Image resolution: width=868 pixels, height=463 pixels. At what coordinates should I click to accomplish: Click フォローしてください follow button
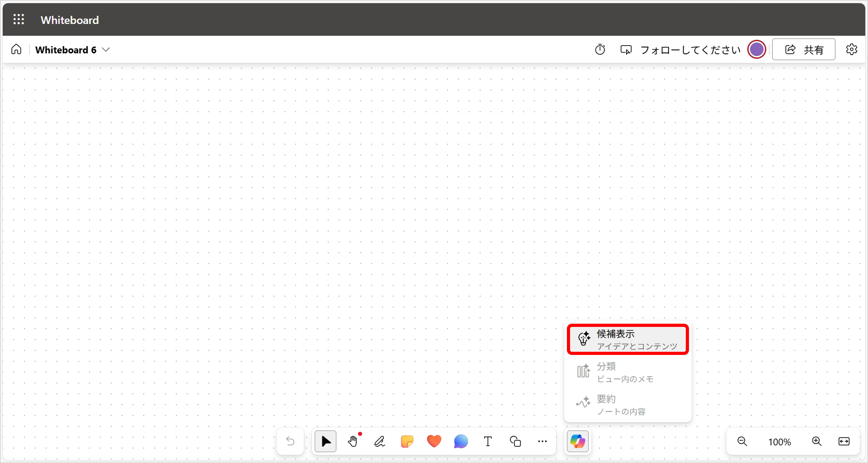pyautogui.click(x=680, y=50)
